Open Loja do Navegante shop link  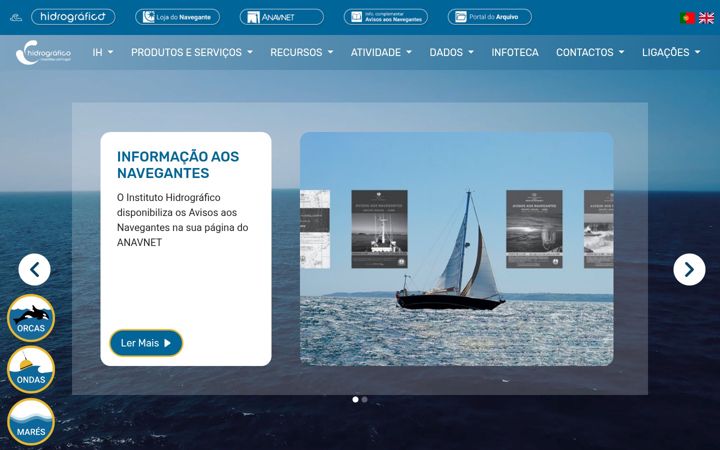click(177, 17)
